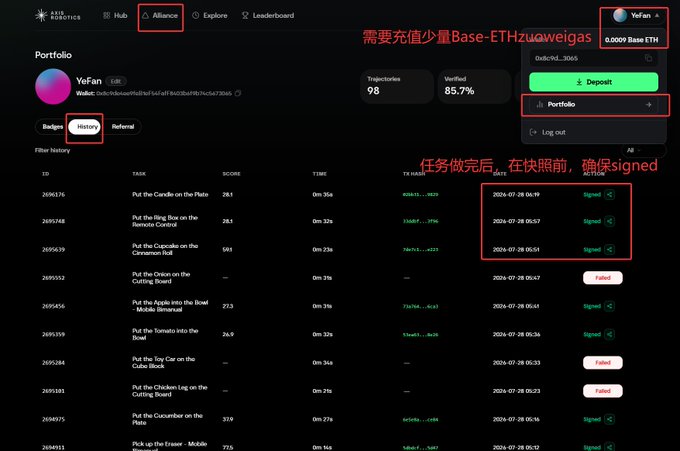Viewport: 680px width, 451px height.
Task: Go to the Alliance section
Action: 160,16
